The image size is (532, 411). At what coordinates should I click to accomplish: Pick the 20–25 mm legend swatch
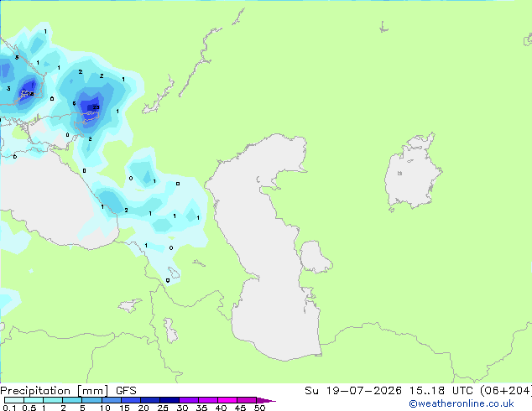pos(150,400)
